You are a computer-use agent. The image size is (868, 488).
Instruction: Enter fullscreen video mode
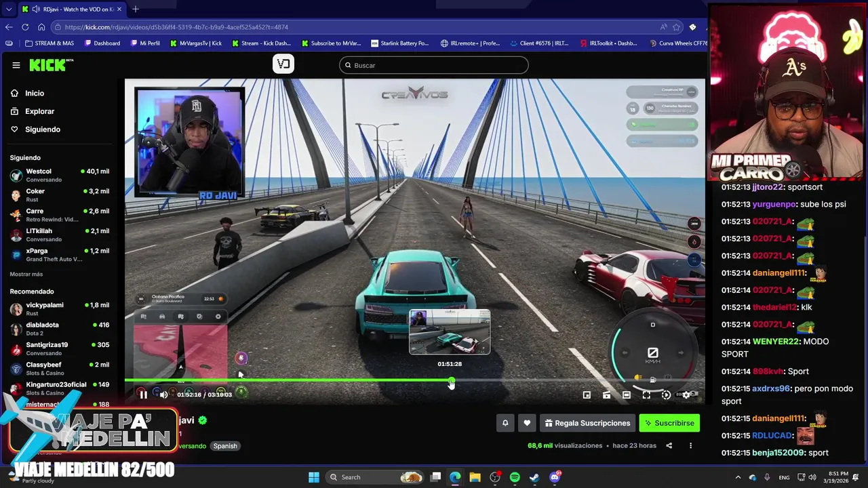646,394
